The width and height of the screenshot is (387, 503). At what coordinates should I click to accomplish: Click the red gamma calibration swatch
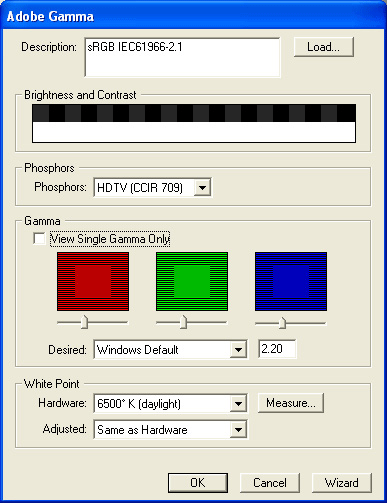pos(93,282)
